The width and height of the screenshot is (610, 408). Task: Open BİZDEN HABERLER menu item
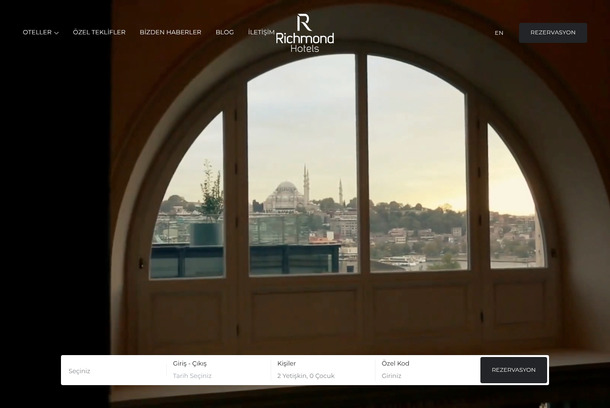[x=170, y=32]
